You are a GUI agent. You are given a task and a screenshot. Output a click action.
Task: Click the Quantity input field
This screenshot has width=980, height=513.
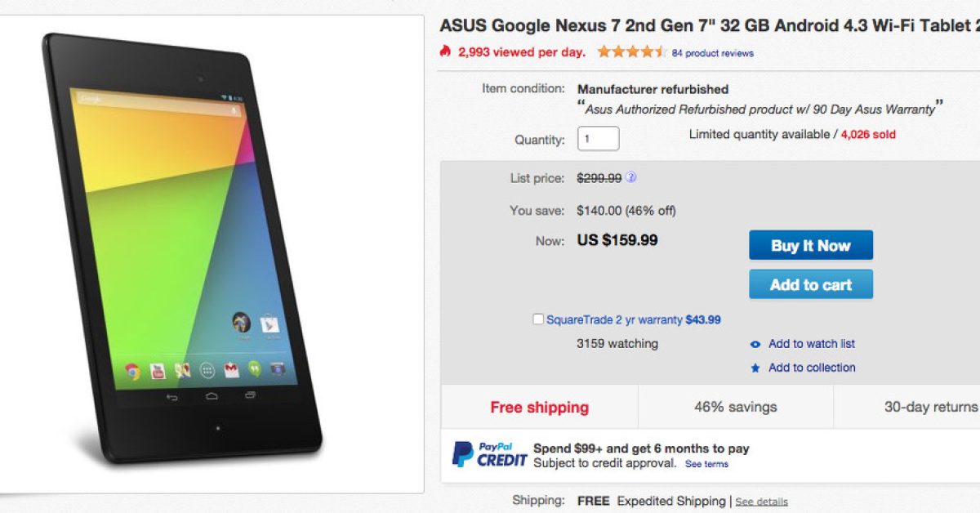tap(598, 139)
